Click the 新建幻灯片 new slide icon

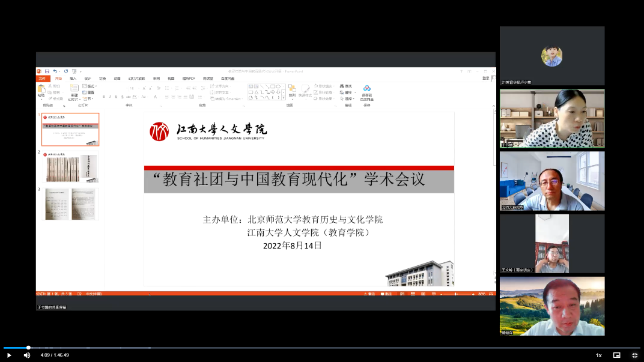point(74,89)
